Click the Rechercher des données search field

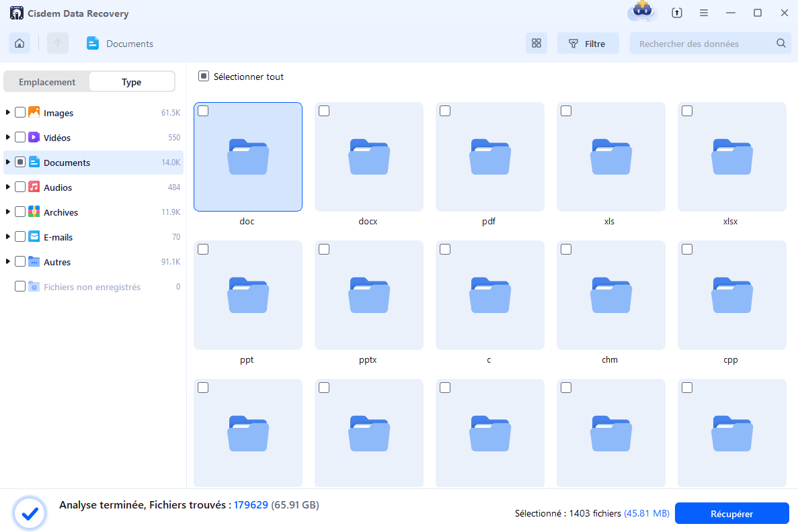pos(710,43)
